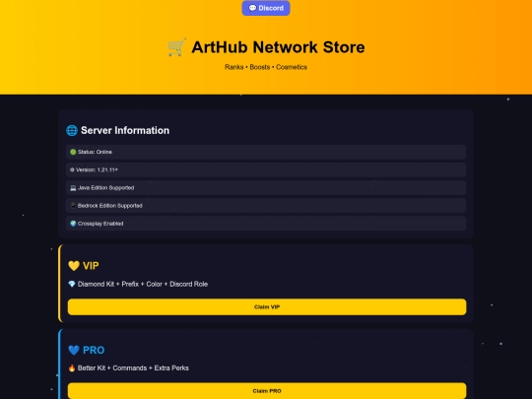Click the earth icon beside Crossplay Enabled
Viewport: 532px width, 399px height.
[73, 224]
